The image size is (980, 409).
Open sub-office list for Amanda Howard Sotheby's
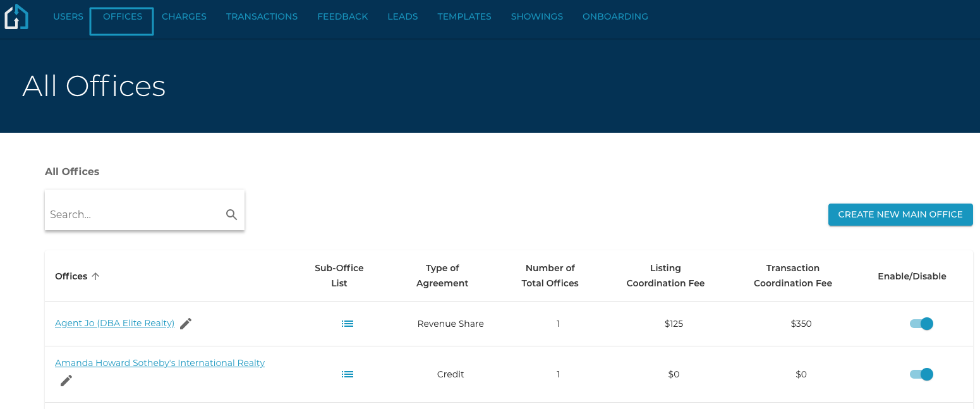(348, 374)
